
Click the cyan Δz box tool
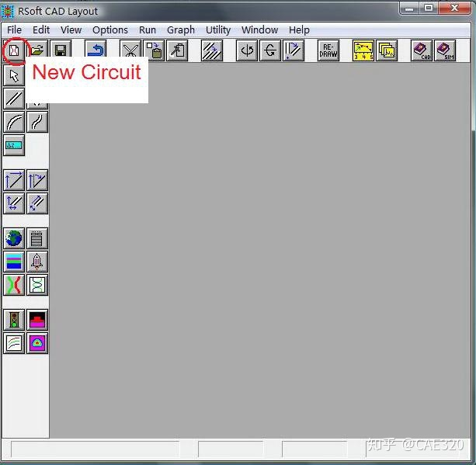coord(14,145)
